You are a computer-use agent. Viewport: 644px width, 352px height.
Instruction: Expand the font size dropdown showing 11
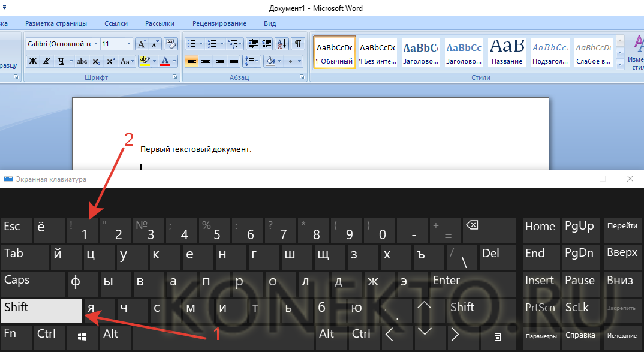pos(128,44)
